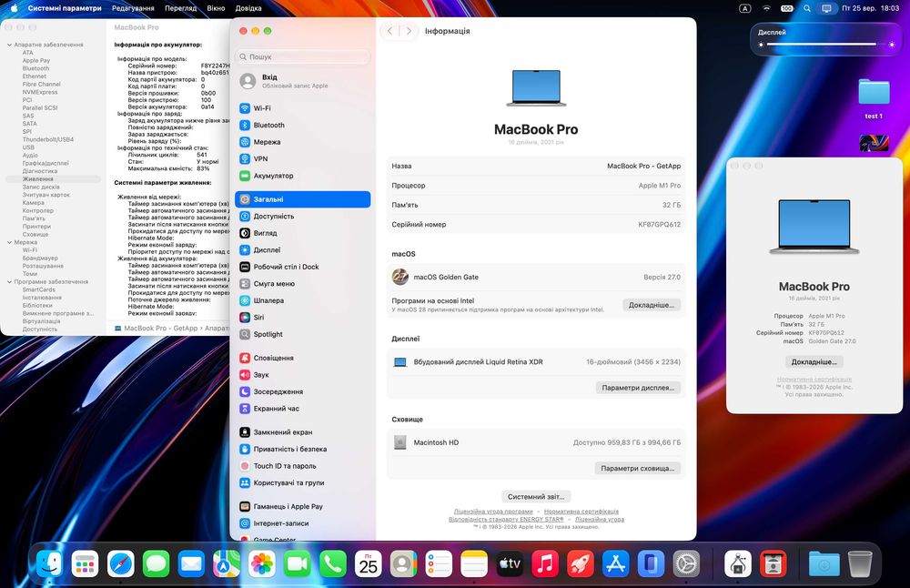The height and width of the screenshot is (588, 910).
Task: Select Доступність in settings sidebar
Action: (302, 217)
